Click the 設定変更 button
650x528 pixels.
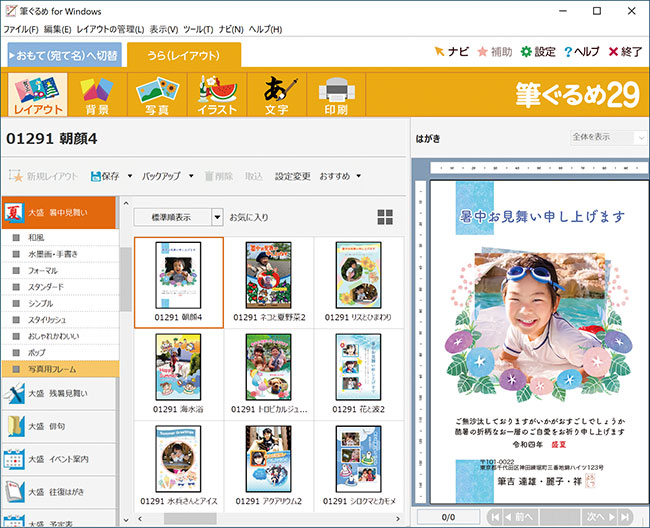point(293,176)
